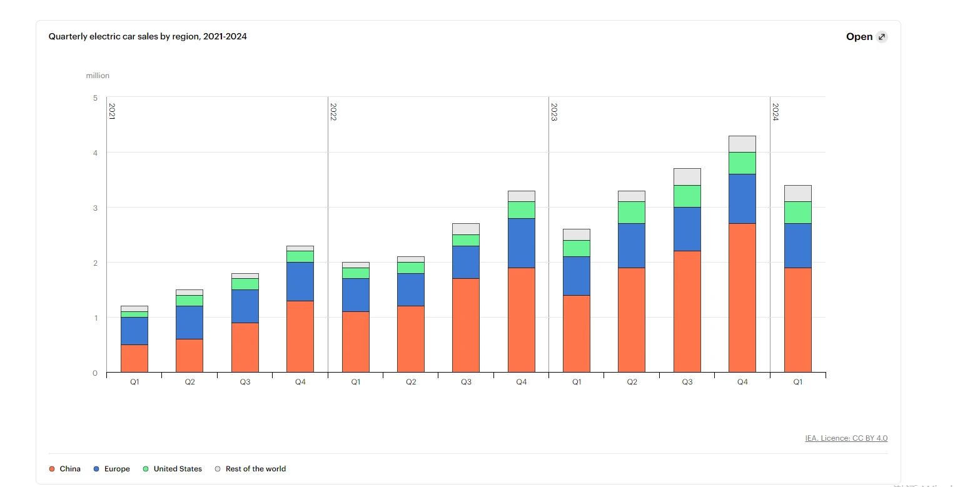The width and height of the screenshot is (980, 487).
Task: Select the China segment of 2023 Q4 bar
Action: tap(742, 298)
